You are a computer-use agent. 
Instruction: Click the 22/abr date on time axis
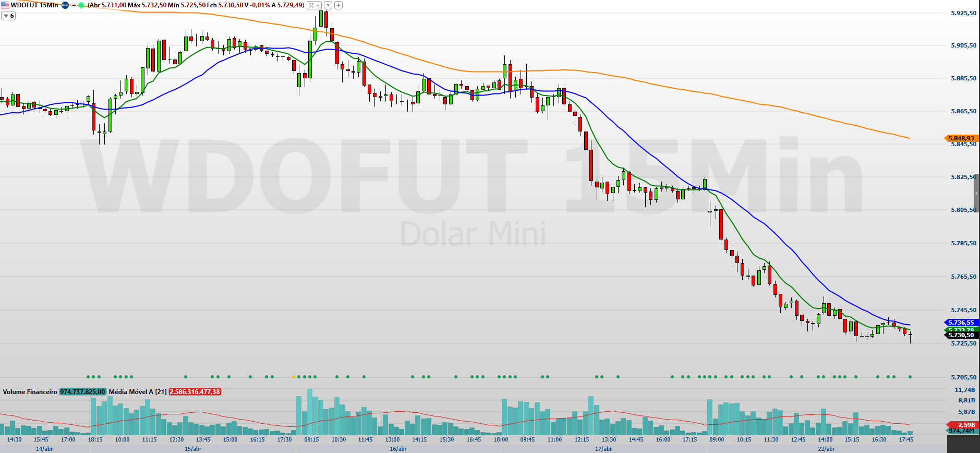826,449
